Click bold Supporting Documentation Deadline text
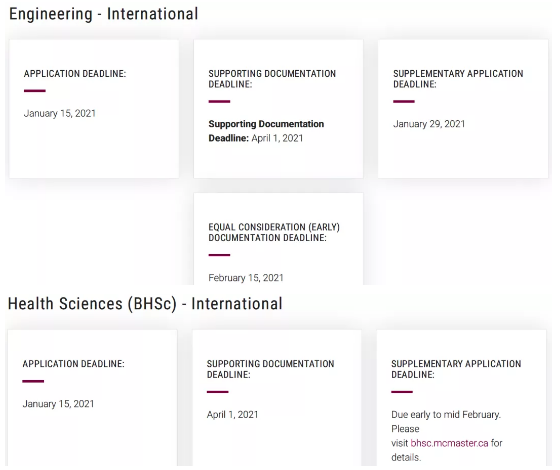The width and height of the screenshot is (560, 470). tap(266, 131)
